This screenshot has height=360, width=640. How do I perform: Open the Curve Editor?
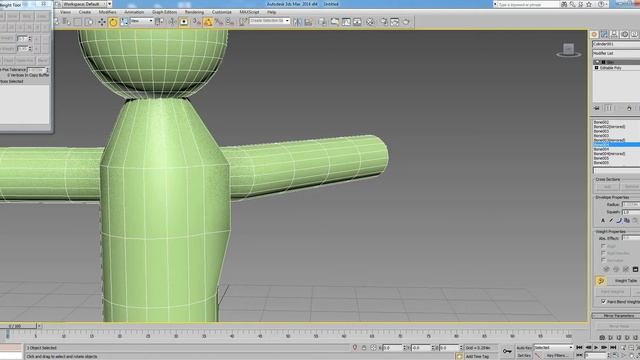pyautogui.click(x=346, y=22)
